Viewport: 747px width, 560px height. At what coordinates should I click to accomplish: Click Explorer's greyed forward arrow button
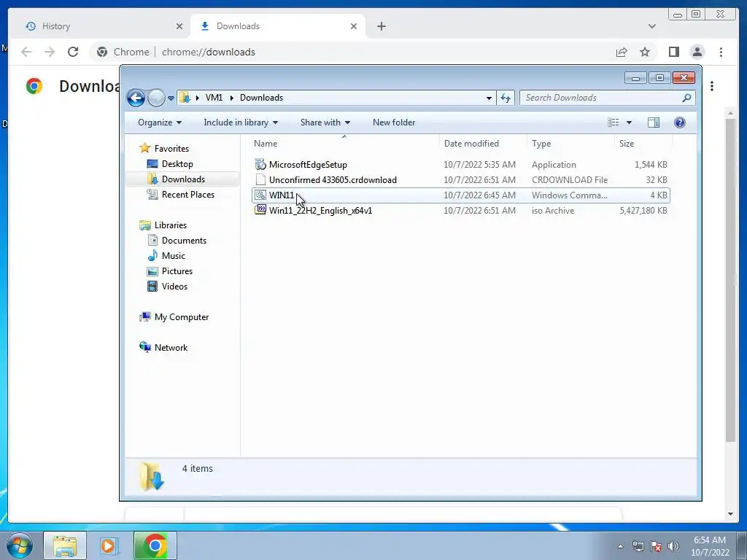[156, 98]
